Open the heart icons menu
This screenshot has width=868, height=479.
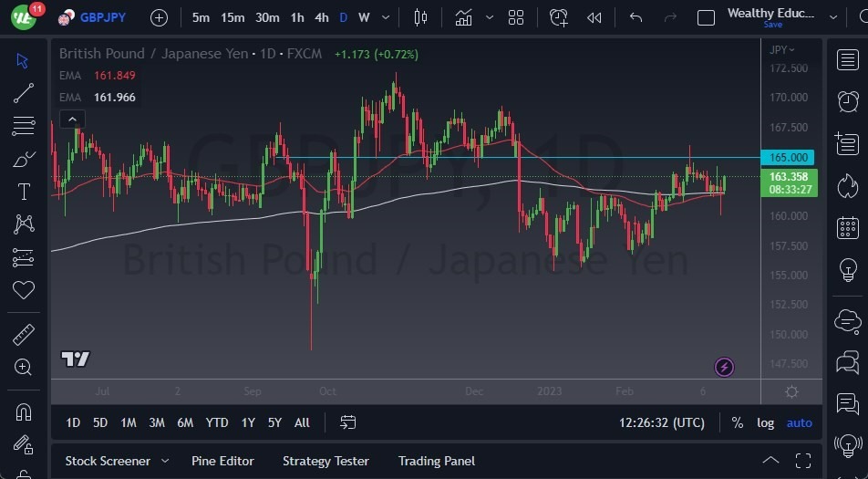pyautogui.click(x=24, y=290)
